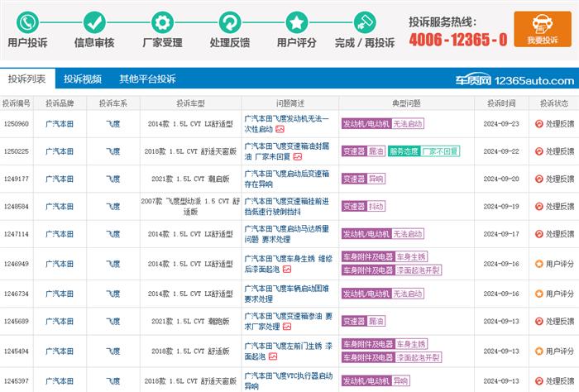Click date 2024-09-23
Image resolution: width=579 pixels, height=392 pixels.
tap(501, 124)
